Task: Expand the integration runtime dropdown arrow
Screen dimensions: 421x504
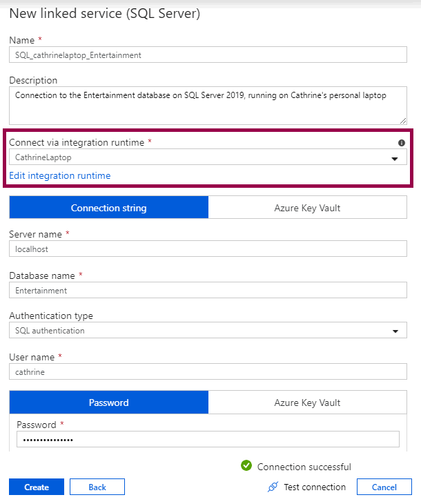Action: coord(395,158)
